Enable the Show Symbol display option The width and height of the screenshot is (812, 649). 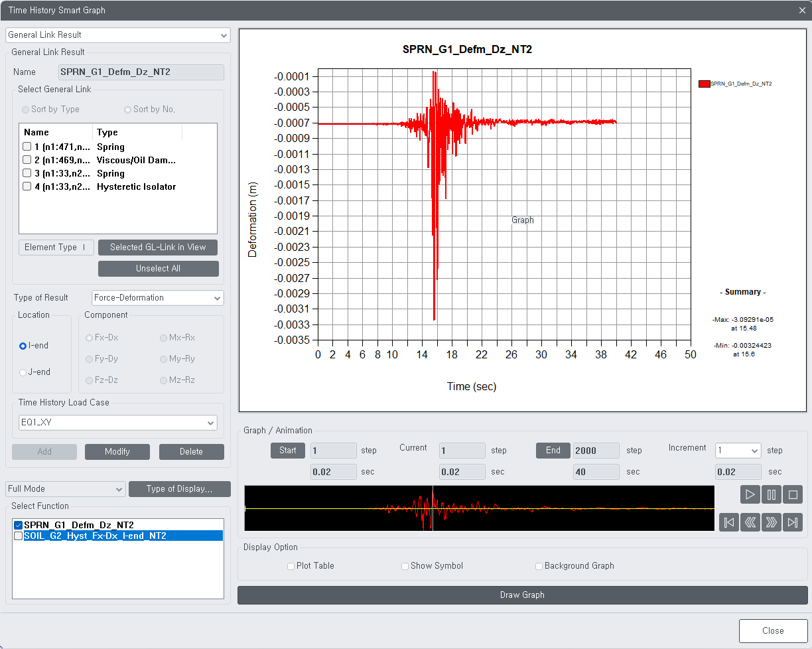405,566
